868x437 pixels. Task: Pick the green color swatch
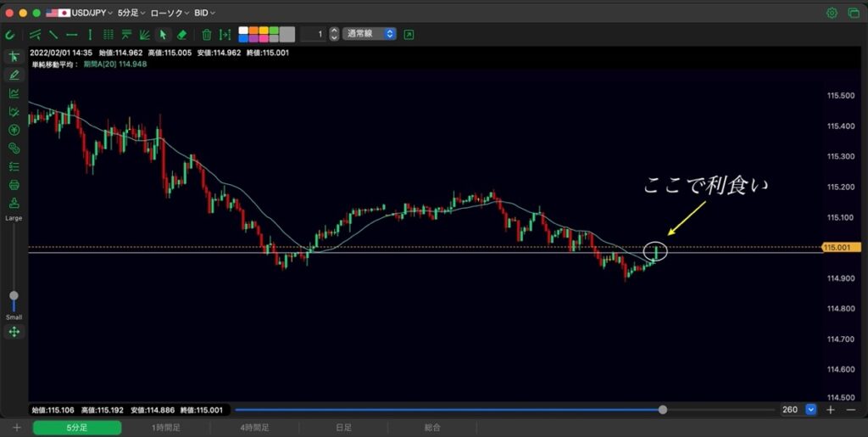click(274, 31)
